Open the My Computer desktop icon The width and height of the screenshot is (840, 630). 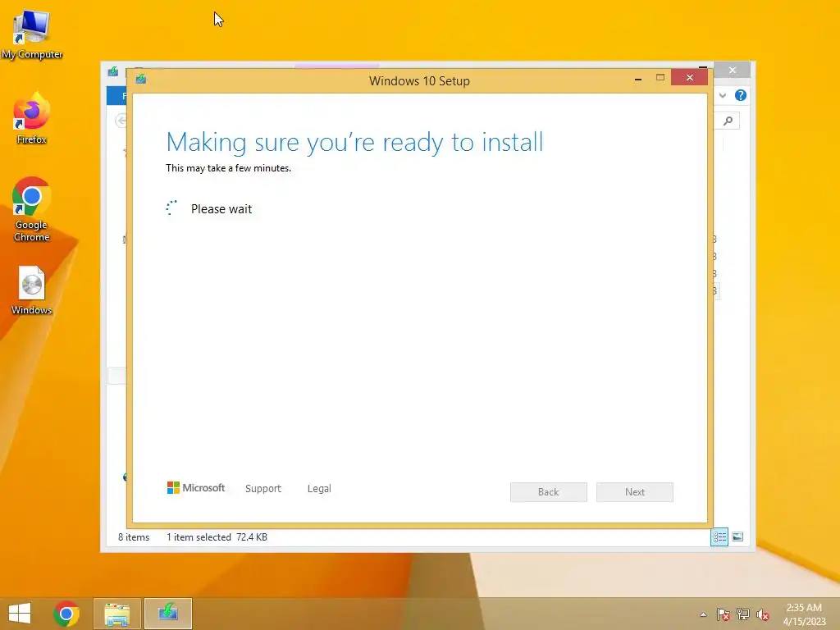pos(32,34)
